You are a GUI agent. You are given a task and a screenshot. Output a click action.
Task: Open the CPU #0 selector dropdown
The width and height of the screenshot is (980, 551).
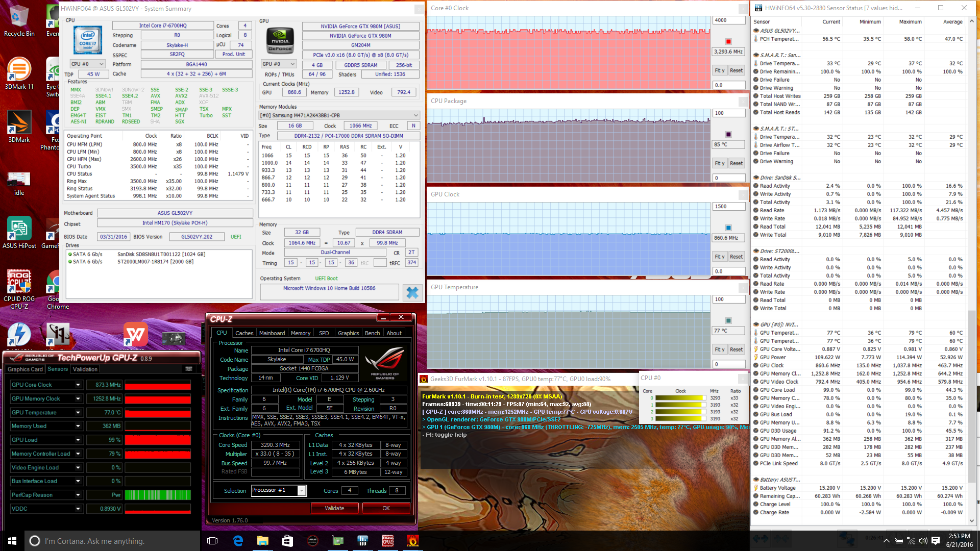click(87, 64)
